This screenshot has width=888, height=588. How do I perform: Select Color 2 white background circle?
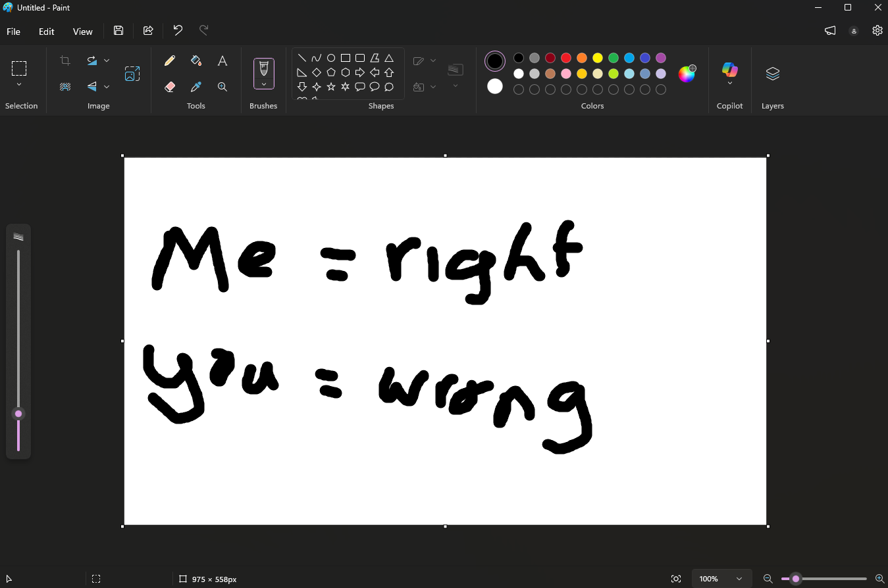[x=495, y=86]
